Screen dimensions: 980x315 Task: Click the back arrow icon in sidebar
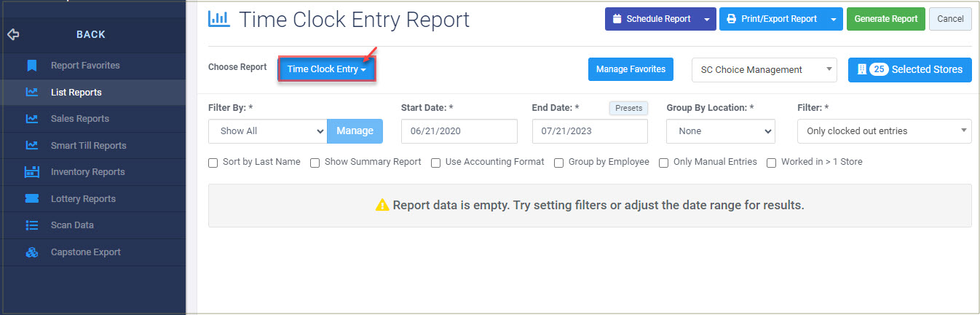pos(13,34)
